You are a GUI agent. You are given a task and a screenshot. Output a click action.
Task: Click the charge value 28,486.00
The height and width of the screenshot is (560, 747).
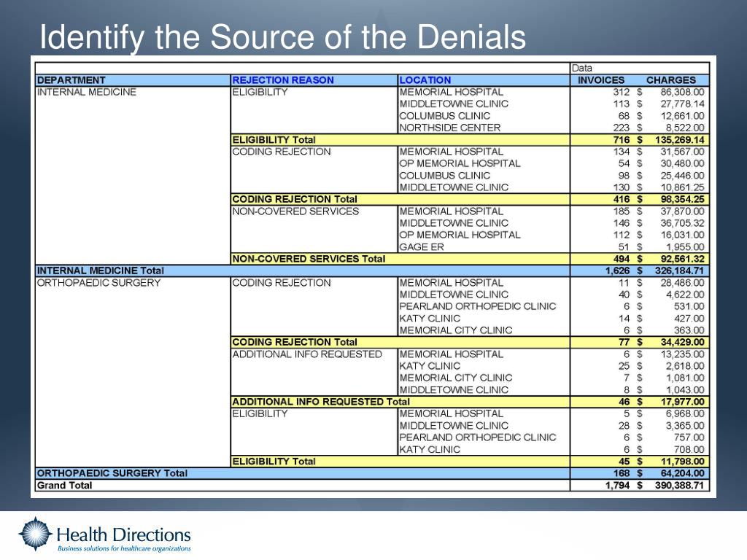tap(682, 282)
